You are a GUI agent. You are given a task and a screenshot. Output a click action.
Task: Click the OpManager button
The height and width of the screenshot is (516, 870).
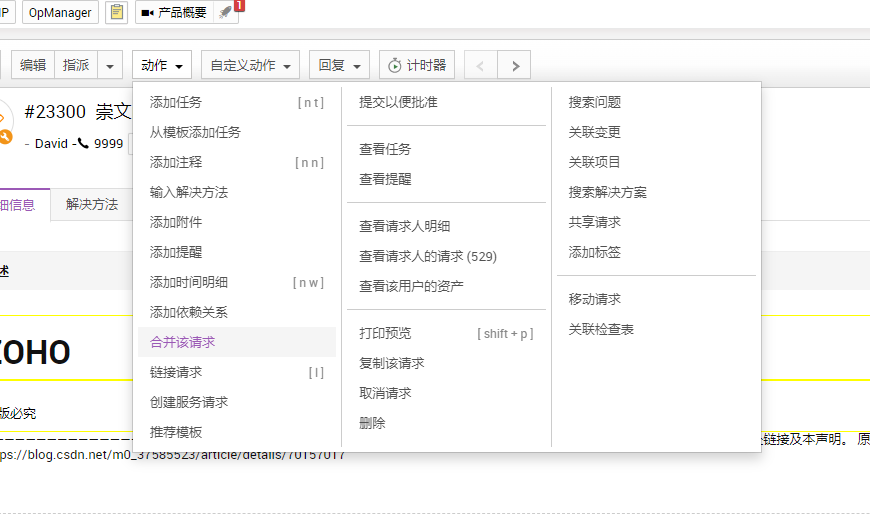click(60, 13)
